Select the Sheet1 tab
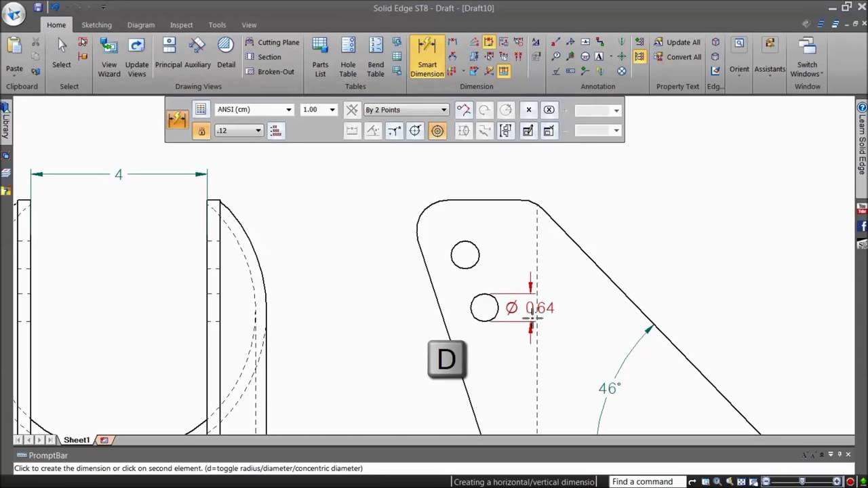868x488 pixels. pyautogui.click(x=77, y=440)
